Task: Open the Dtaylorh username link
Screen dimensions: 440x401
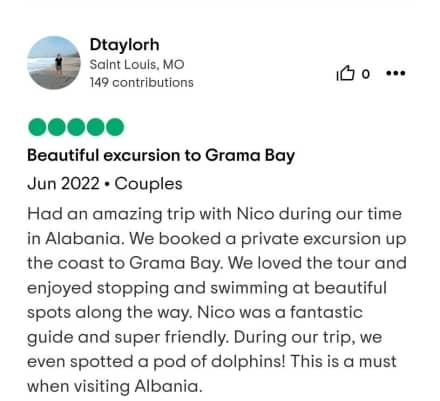Action: [124, 45]
